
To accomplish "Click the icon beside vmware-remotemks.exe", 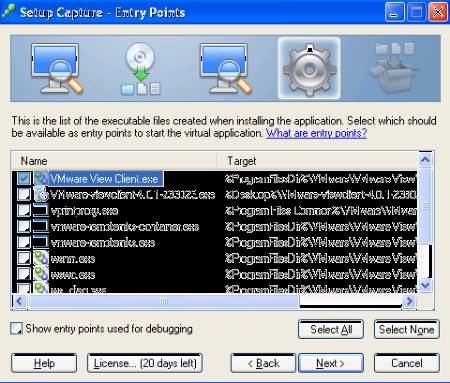I will (x=41, y=242).
